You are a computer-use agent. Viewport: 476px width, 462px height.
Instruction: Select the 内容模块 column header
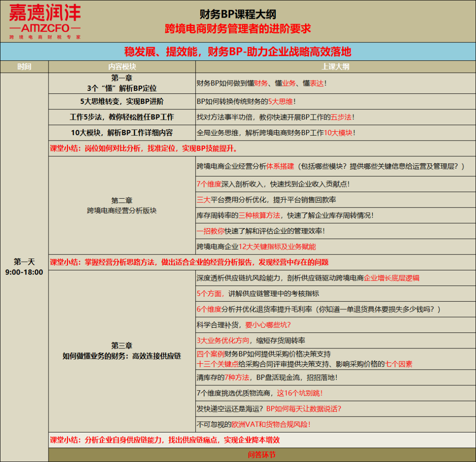pyautogui.click(x=122, y=67)
